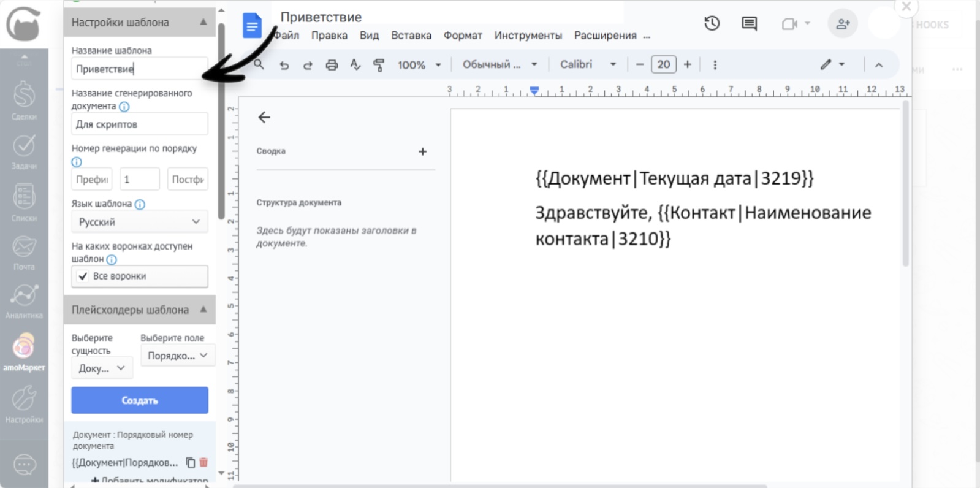Click the ruler indent marker
The height and width of the screenshot is (488, 980).
tap(534, 91)
